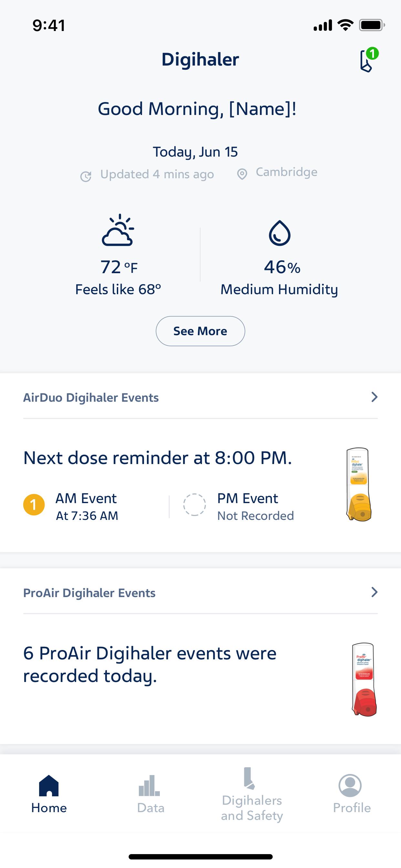Tap the yellow AM Event indicator circle
Screen dimensions: 401x868
[34, 505]
